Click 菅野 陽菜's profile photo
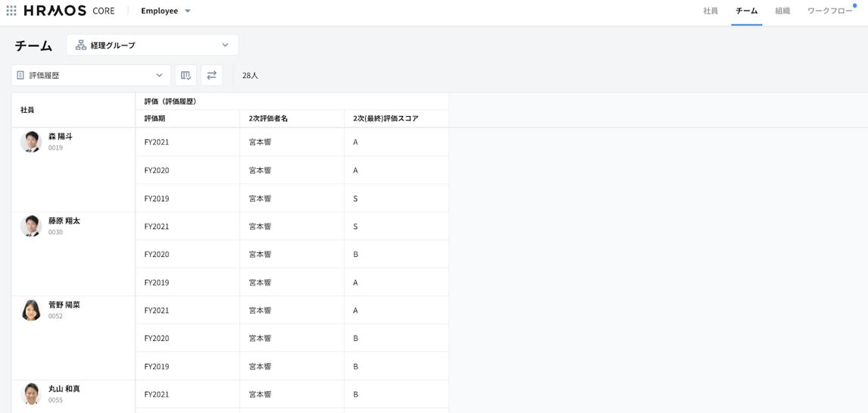This screenshot has width=868, height=413. click(31, 310)
